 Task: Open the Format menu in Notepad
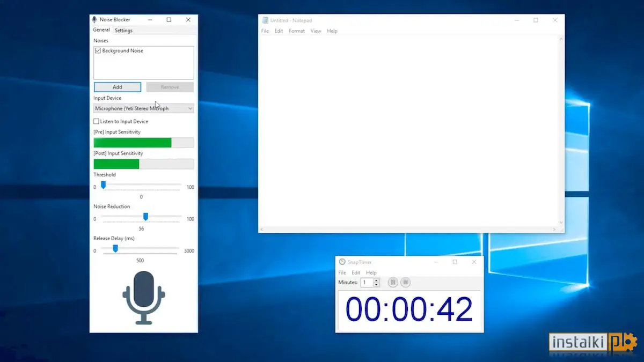pos(297,31)
